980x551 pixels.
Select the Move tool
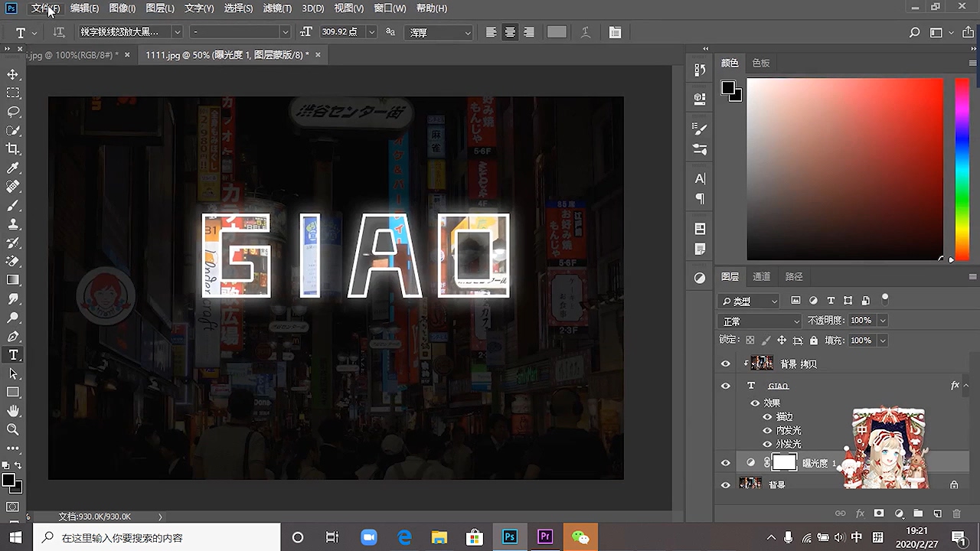pos(13,74)
